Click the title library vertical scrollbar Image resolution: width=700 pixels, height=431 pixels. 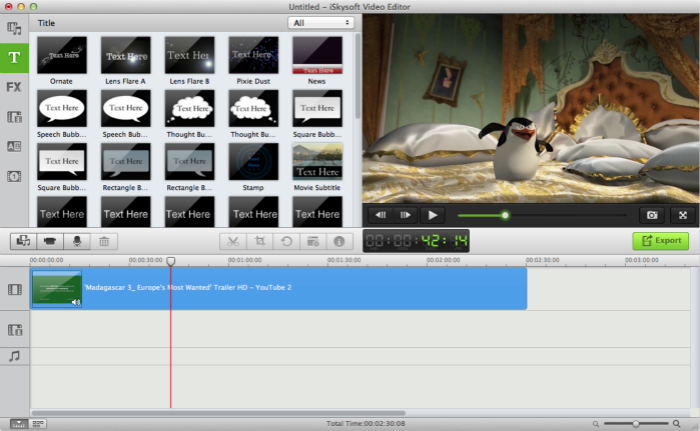click(358, 76)
